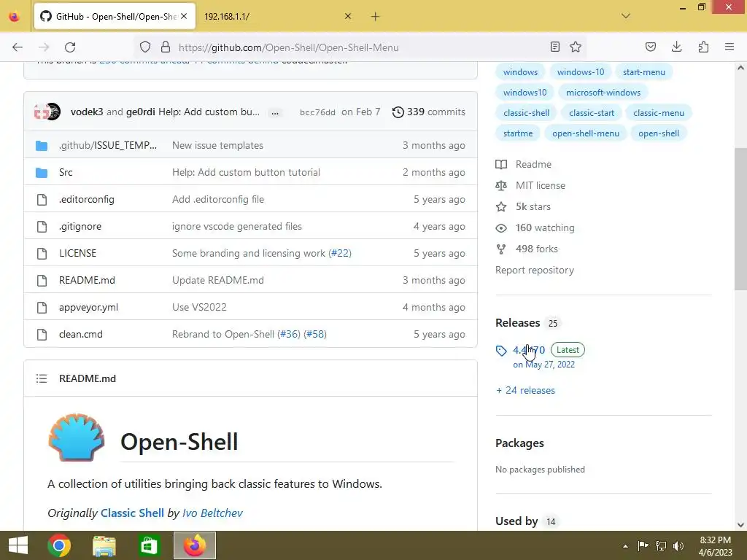Reload the current page
747x560 pixels.
(70, 47)
